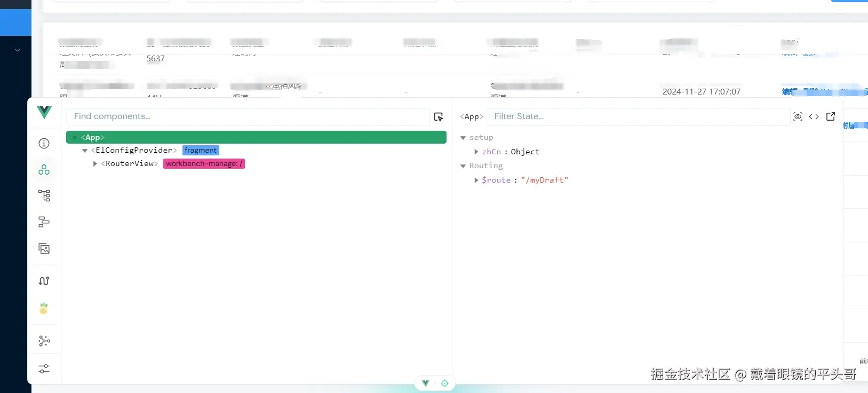Open the Pages tree tab
The width and height of the screenshot is (868, 393).
point(44,195)
